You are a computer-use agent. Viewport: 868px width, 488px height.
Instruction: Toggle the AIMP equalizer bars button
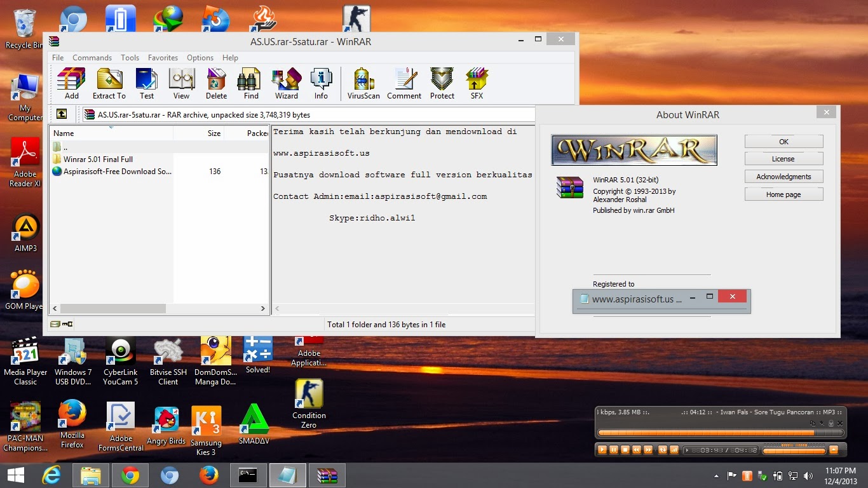(x=674, y=450)
